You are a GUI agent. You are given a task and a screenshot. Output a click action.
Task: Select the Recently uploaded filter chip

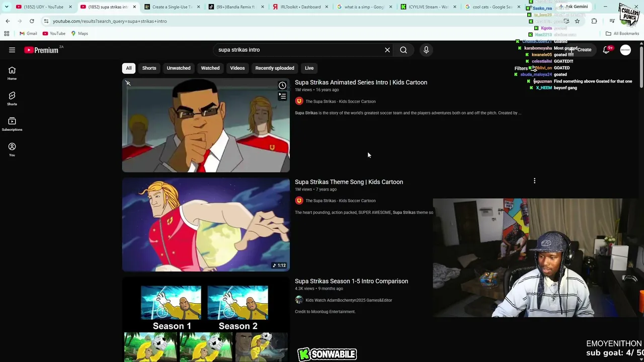click(275, 68)
